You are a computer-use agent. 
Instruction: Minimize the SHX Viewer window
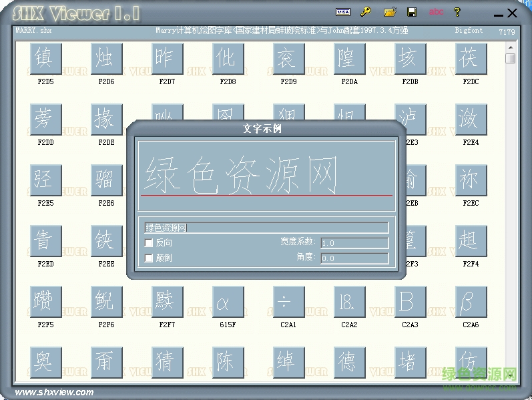point(499,15)
